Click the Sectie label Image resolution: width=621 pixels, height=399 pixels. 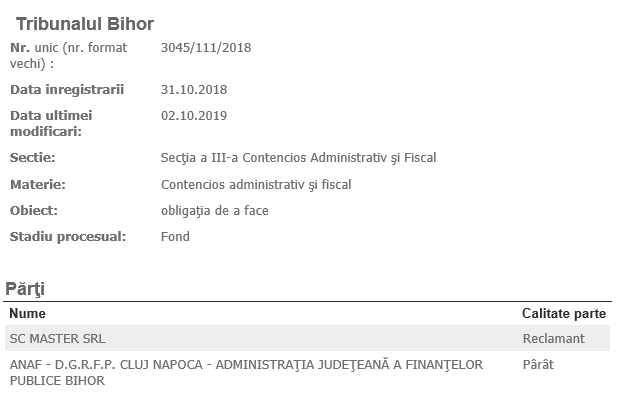pyautogui.click(x=32, y=158)
